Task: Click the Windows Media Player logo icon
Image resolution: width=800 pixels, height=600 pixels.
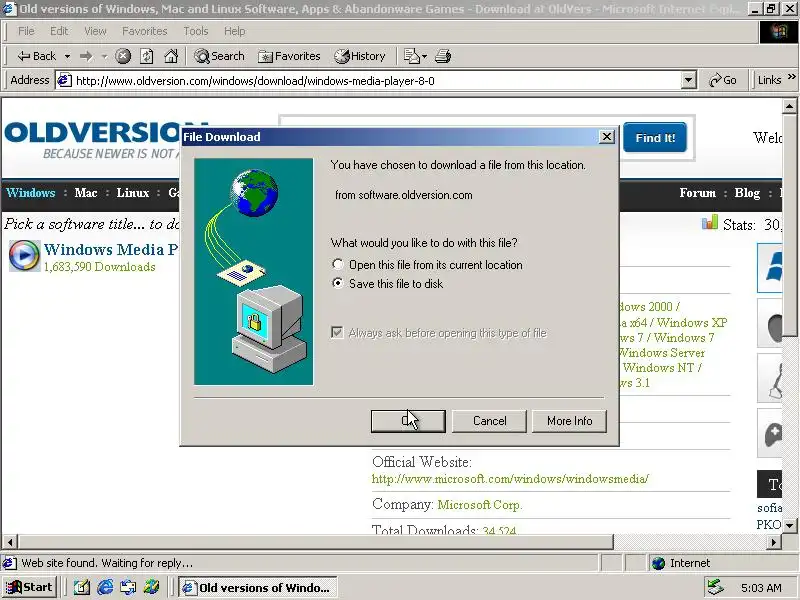Action: click(24, 256)
